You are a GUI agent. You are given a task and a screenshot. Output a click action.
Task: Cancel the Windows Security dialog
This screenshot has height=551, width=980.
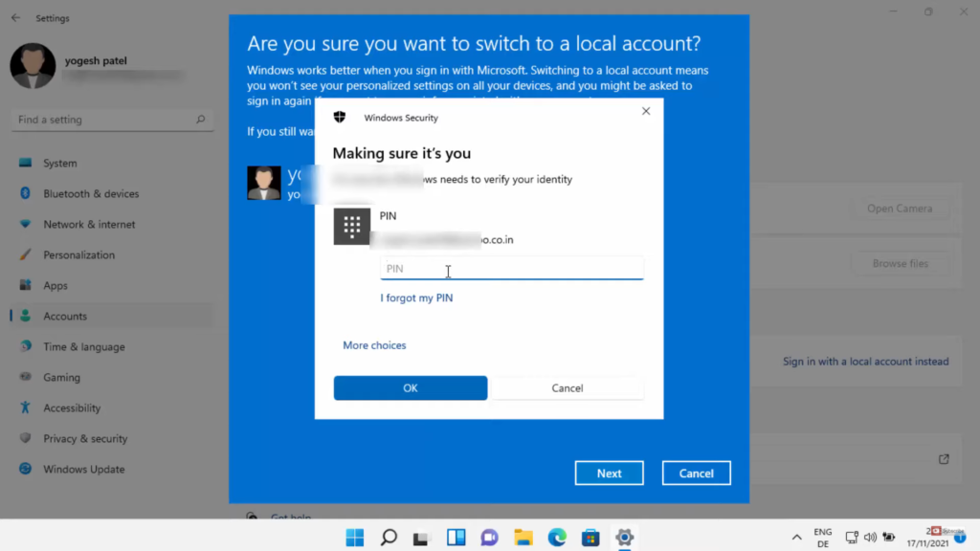pyautogui.click(x=568, y=388)
